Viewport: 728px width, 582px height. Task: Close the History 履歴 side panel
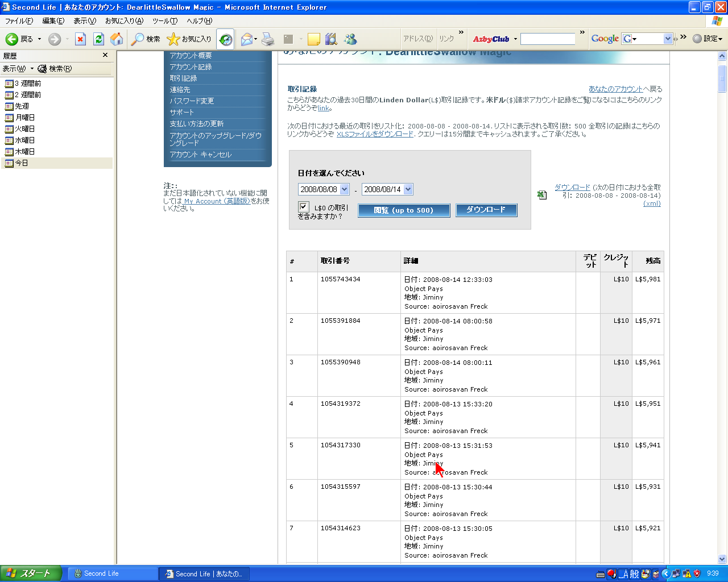[x=105, y=55]
